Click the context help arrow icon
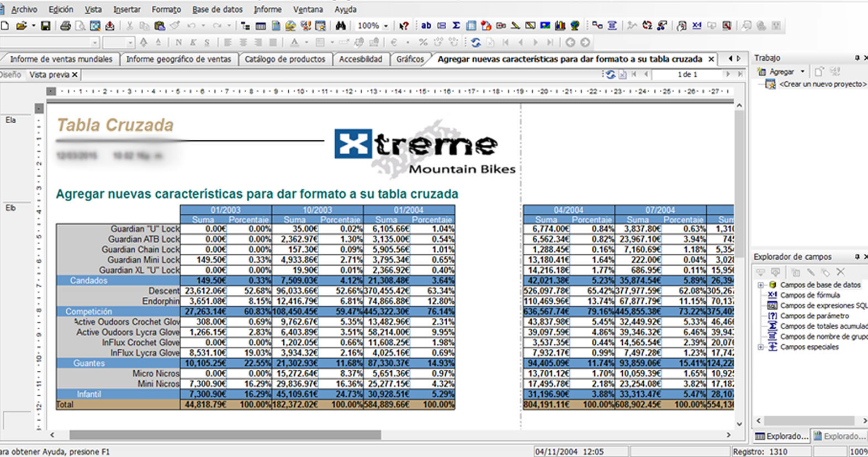Screen dimensions: 868x457 click(404, 26)
